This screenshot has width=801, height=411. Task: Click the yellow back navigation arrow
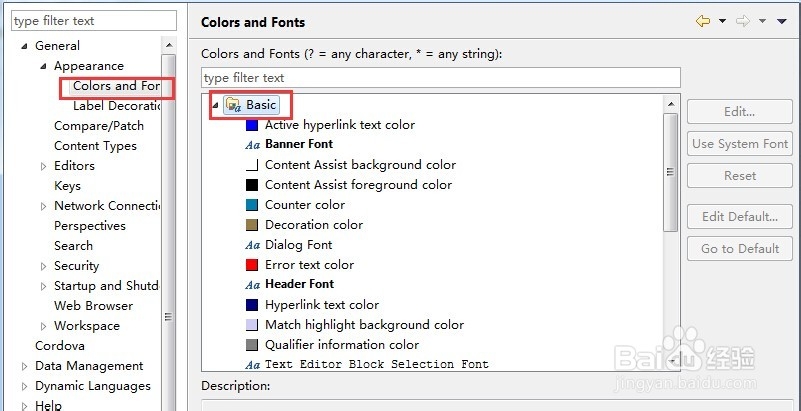pos(703,21)
